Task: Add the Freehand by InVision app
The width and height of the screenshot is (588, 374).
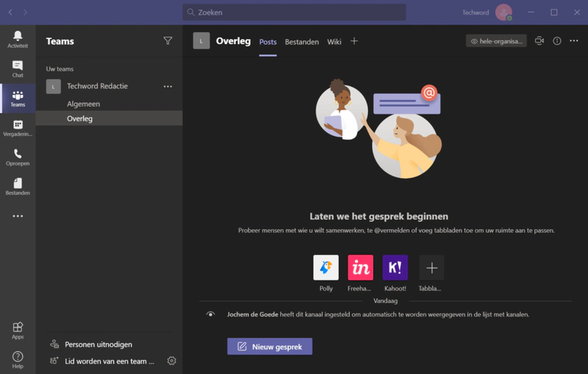Action: (x=360, y=267)
